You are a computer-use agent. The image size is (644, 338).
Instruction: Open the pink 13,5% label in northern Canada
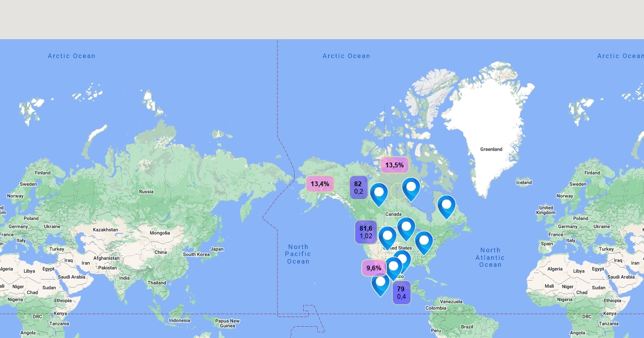point(394,165)
